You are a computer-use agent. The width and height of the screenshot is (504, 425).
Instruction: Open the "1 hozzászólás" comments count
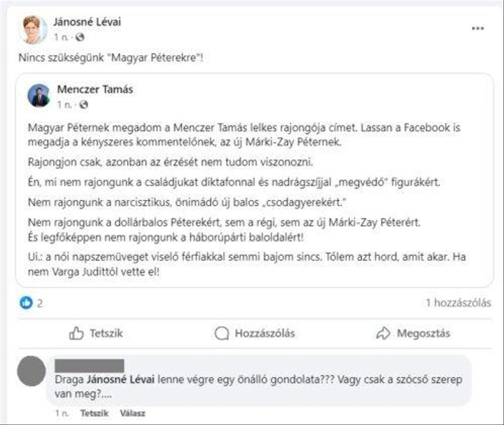[x=458, y=302]
